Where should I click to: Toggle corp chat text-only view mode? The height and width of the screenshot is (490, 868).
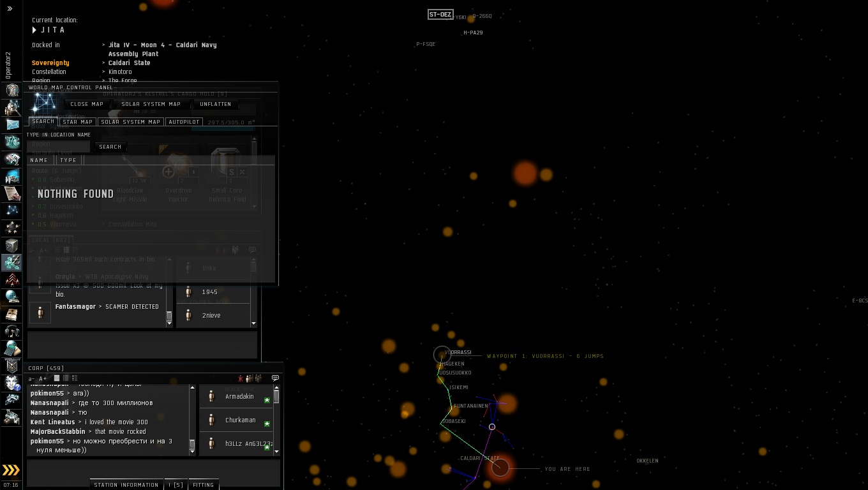tap(56, 378)
